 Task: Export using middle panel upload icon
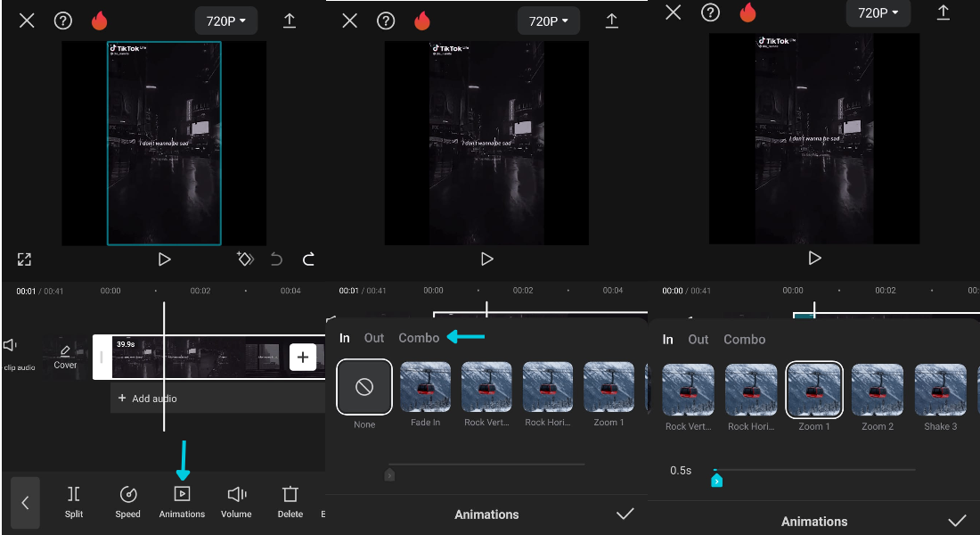612,21
